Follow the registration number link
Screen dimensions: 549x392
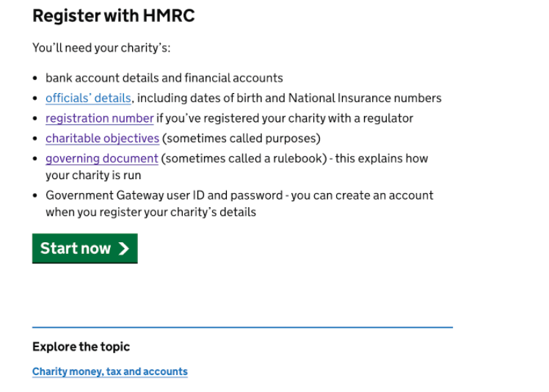(99, 118)
